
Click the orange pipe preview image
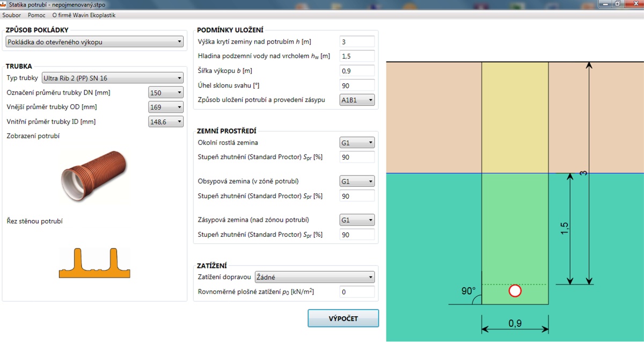coord(94,176)
